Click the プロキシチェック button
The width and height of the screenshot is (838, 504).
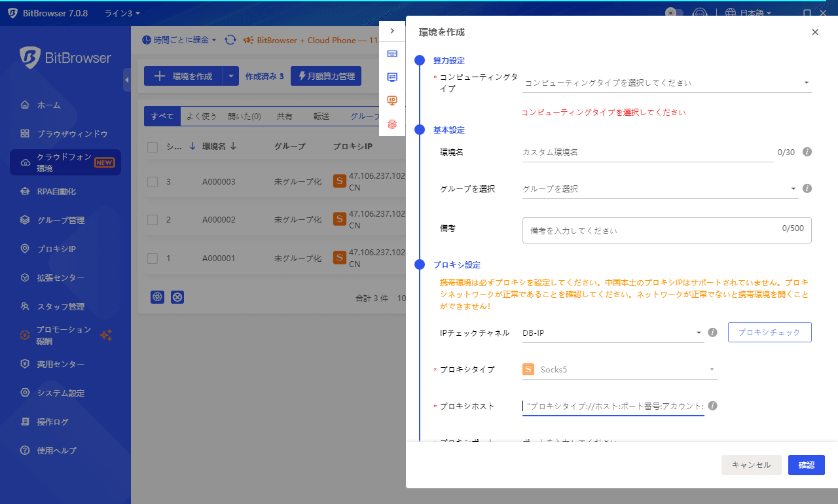(x=769, y=332)
